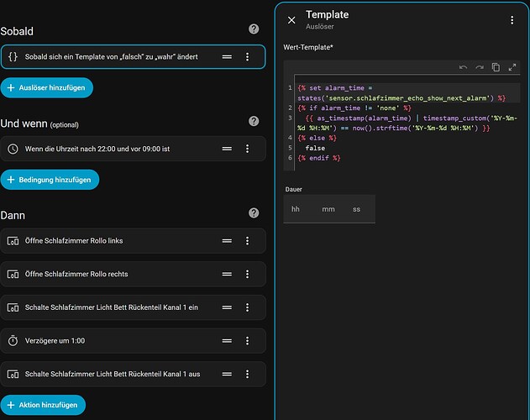Click the device icon of Kanal 1 ein action
Viewport: 530px width, 420px height.
13,307
